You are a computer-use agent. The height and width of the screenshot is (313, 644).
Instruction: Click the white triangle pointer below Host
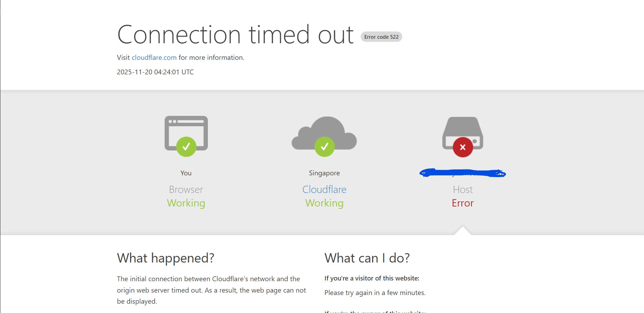tap(463, 231)
